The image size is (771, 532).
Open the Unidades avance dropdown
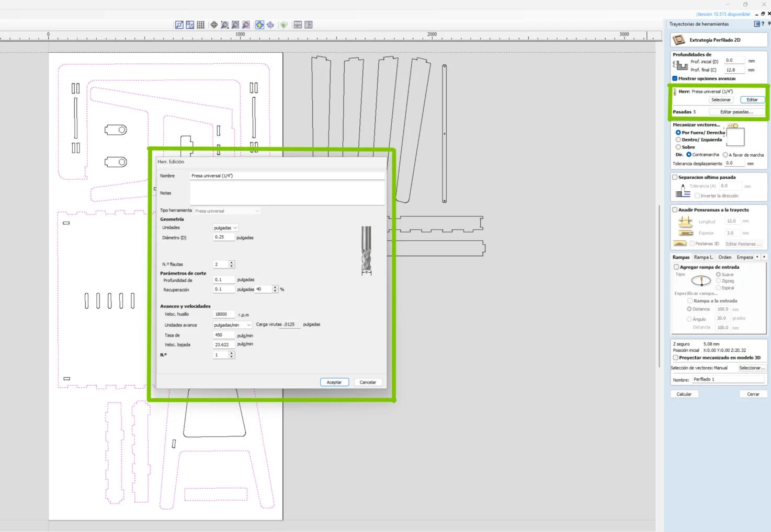233,325
